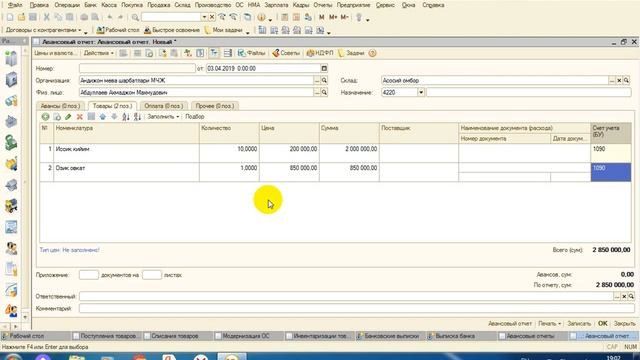
Task: Copy the row with the copy-row icon
Action: 57,117
